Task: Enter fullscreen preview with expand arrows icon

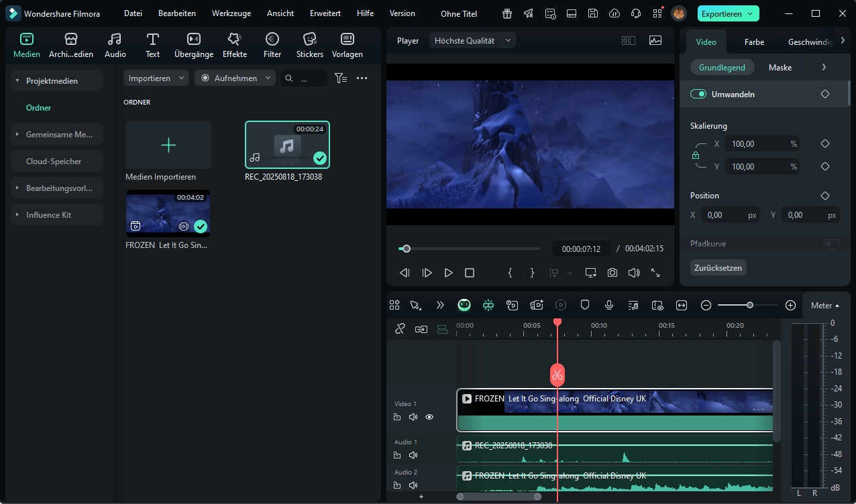Action: pos(655,273)
